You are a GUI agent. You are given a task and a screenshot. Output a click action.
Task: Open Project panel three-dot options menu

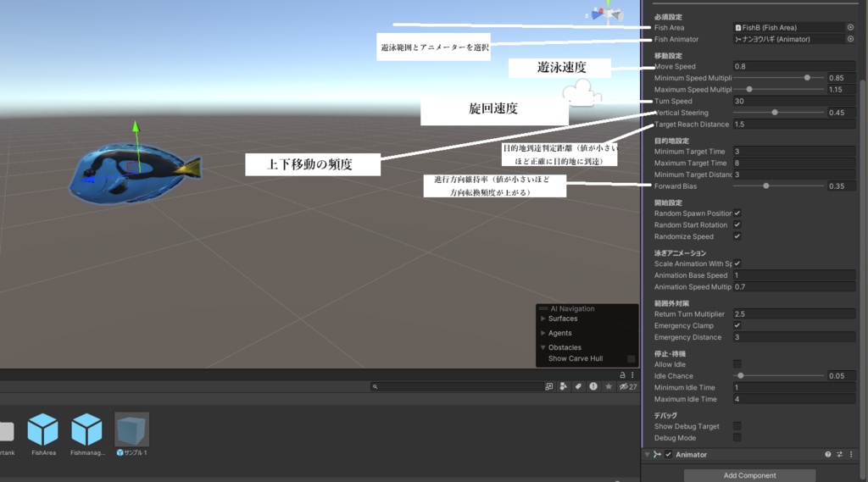pos(632,374)
